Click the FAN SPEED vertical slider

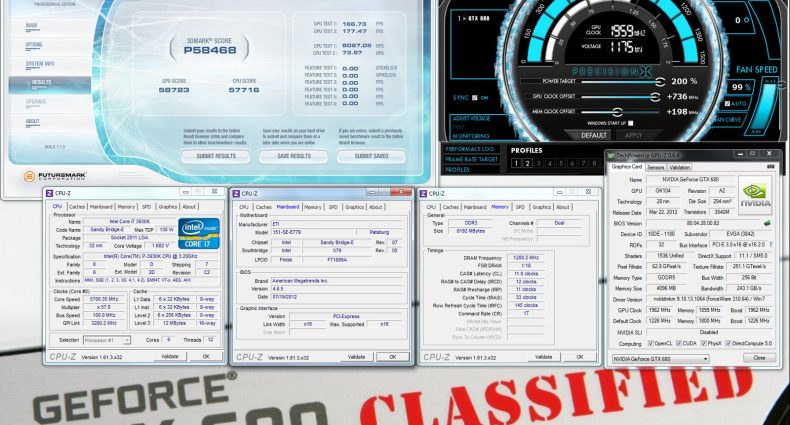pos(762,106)
